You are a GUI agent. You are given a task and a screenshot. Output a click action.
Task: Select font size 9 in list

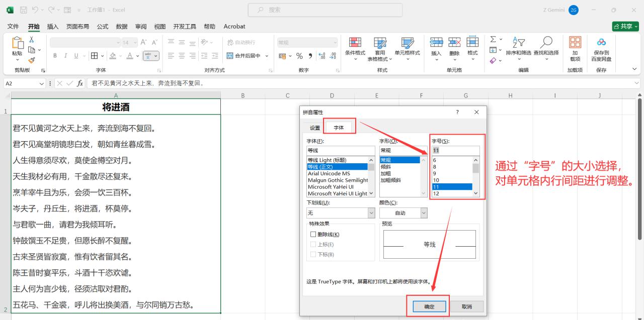pyautogui.click(x=451, y=173)
